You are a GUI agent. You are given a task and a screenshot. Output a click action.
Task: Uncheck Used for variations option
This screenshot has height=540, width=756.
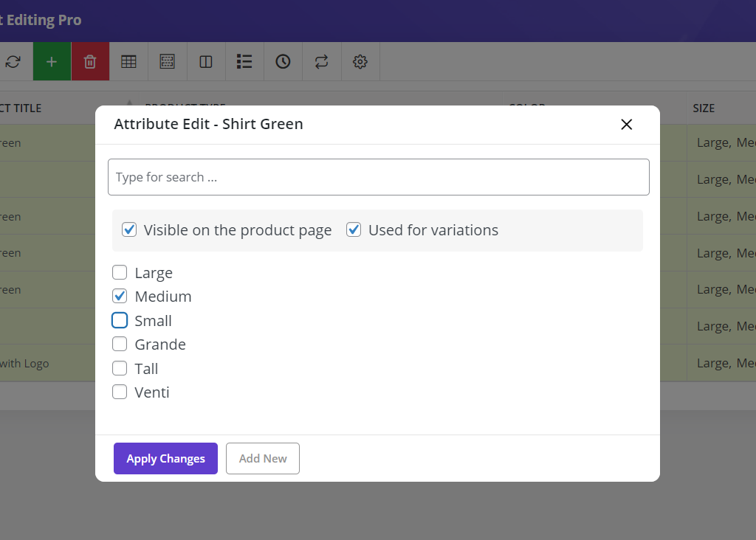pos(354,230)
